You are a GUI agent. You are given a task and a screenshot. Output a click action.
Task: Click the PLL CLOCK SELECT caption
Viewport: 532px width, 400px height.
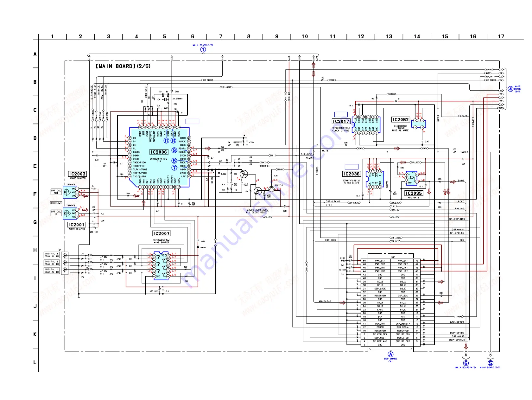[257, 213]
